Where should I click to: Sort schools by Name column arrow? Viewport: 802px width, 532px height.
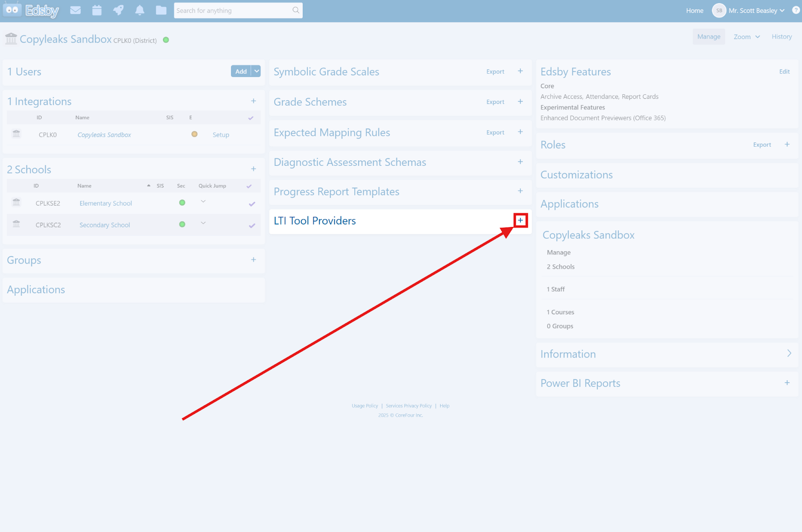[x=149, y=185]
